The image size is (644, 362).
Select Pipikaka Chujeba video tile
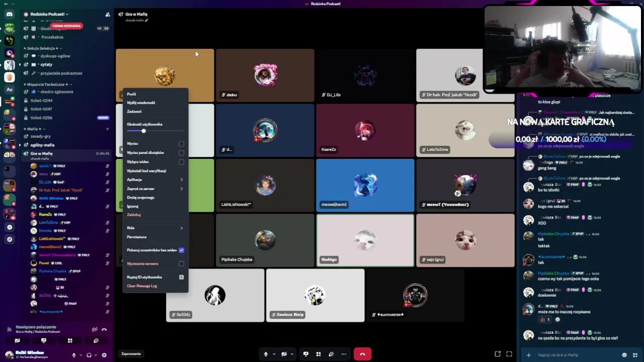pyautogui.click(x=265, y=240)
